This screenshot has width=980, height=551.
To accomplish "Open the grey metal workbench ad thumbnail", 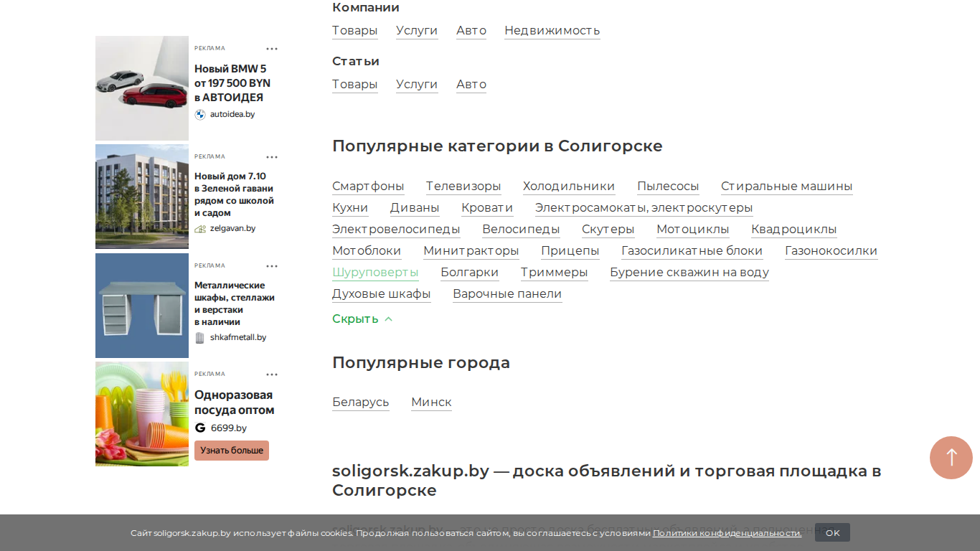I will (142, 306).
